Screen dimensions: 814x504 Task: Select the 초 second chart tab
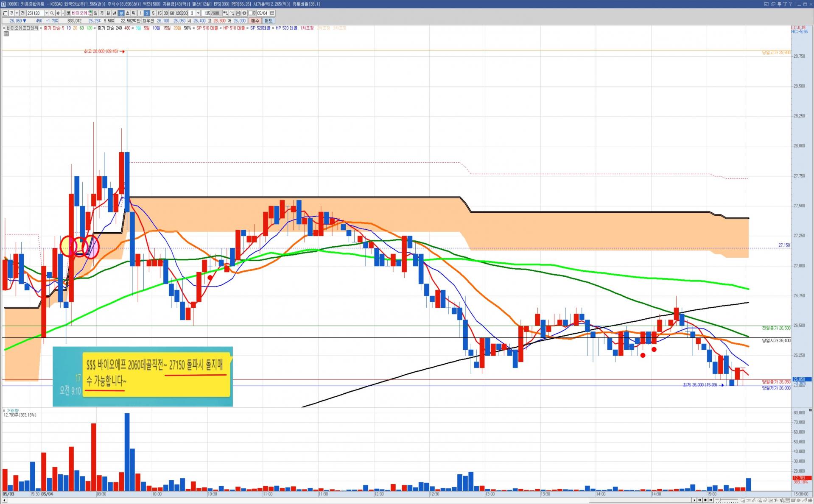point(127,13)
